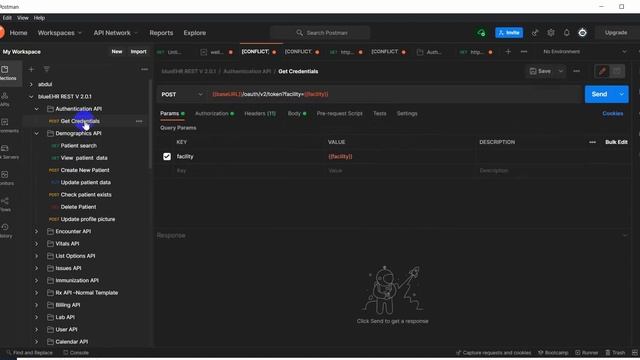Open the Monitors sidebar panel

pos(6,178)
